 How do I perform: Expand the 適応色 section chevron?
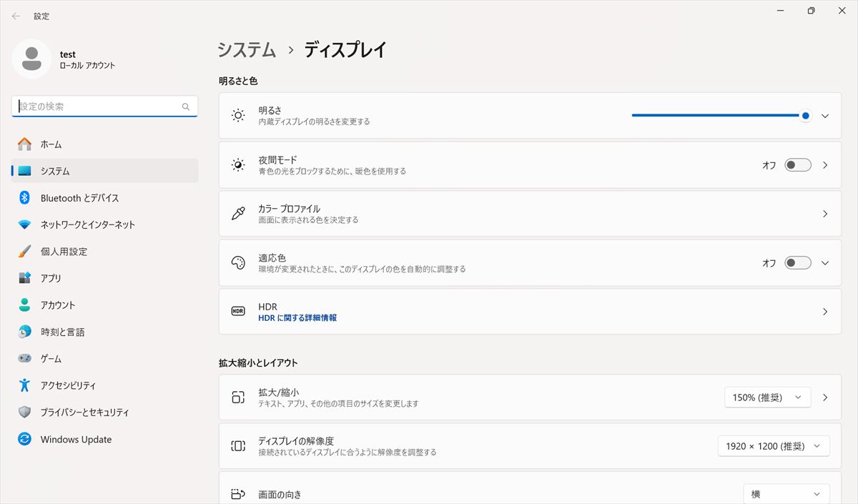point(825,263)
